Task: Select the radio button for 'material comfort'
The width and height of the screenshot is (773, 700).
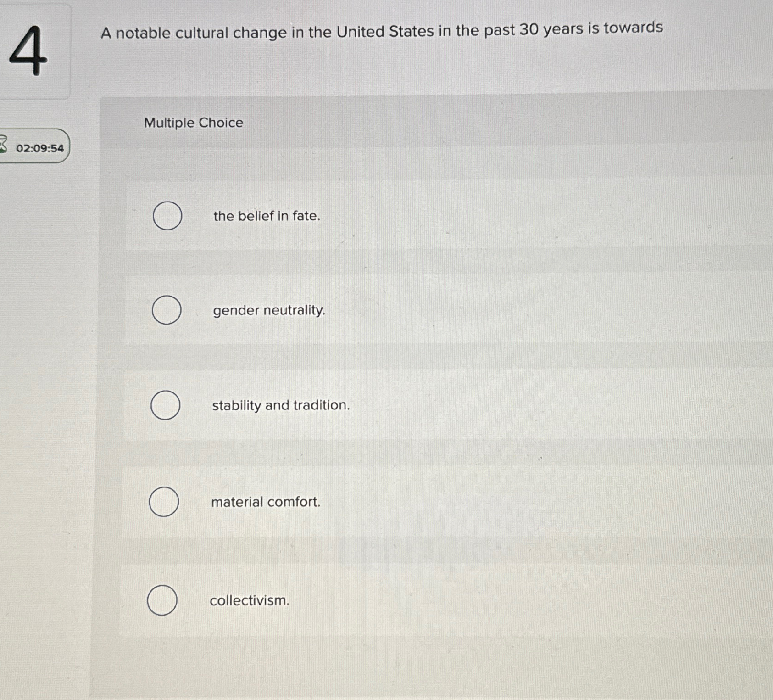Action: click(x=164, y=502)
